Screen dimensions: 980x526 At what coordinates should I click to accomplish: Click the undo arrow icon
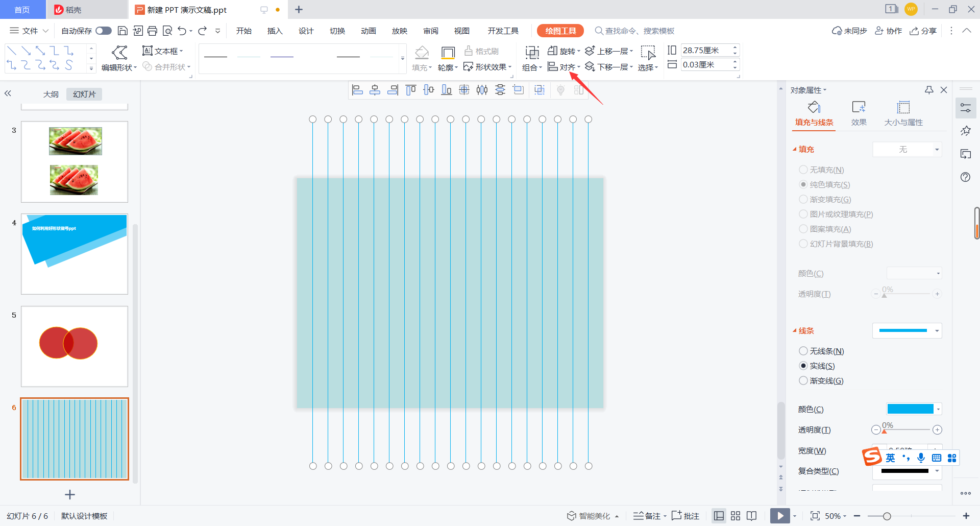point(182,31)
